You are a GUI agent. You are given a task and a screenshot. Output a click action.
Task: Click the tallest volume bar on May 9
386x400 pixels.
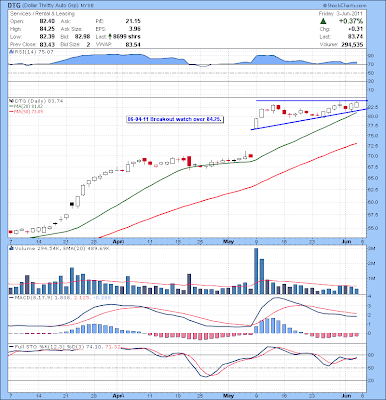click(256, 271)
